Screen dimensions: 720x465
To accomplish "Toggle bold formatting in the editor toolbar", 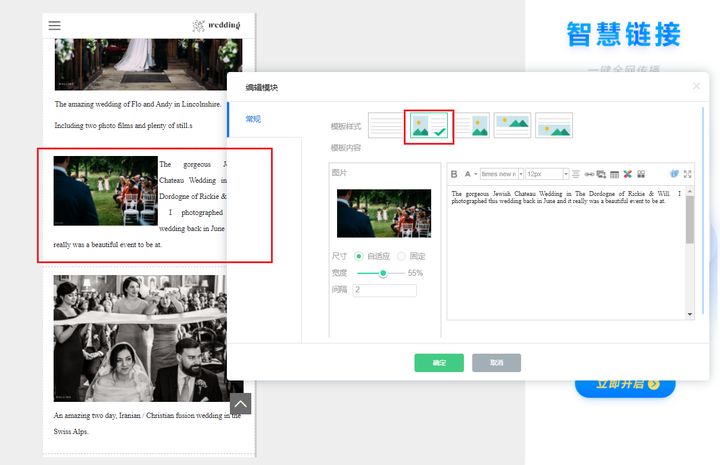I will click(454, 174).
